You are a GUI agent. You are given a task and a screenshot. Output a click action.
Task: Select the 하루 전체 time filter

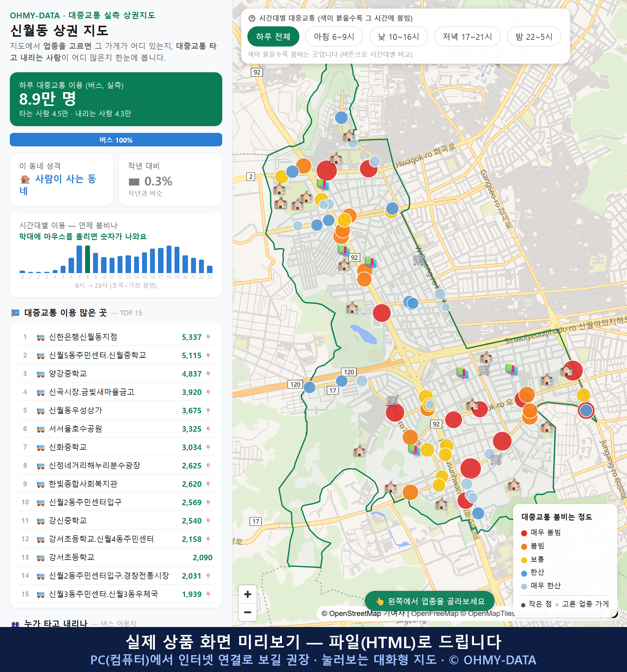(x=273, y=36)
